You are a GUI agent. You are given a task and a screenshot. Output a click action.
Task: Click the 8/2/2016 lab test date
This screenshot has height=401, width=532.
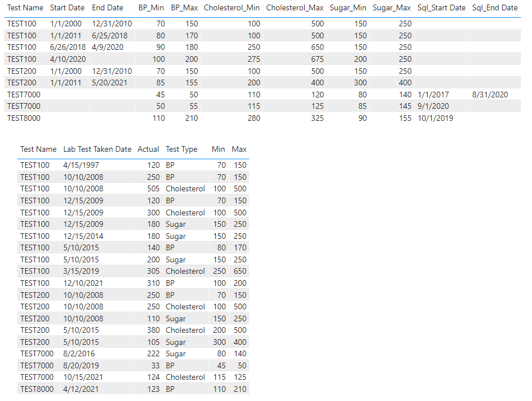pyautogui.click(x=79, y=354)
